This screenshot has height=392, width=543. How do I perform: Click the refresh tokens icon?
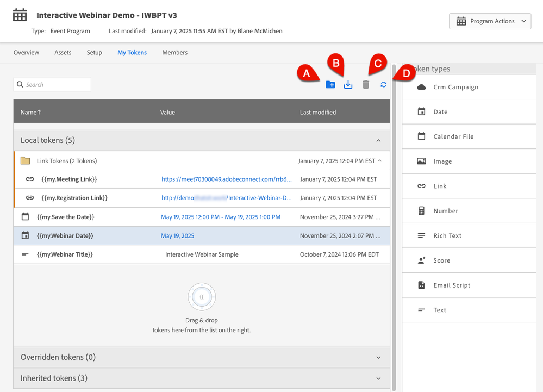(x=383, y=84)
